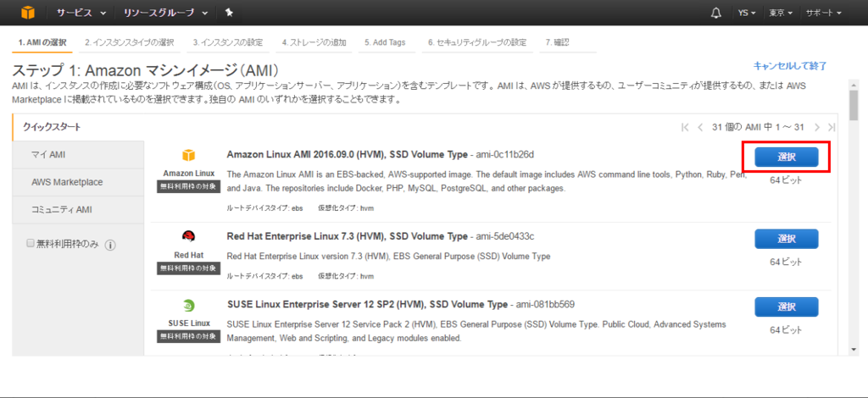Click the ami-5de0433c identifier text
The height and width of the screenshot is (398, 868).
coord(505,237)
